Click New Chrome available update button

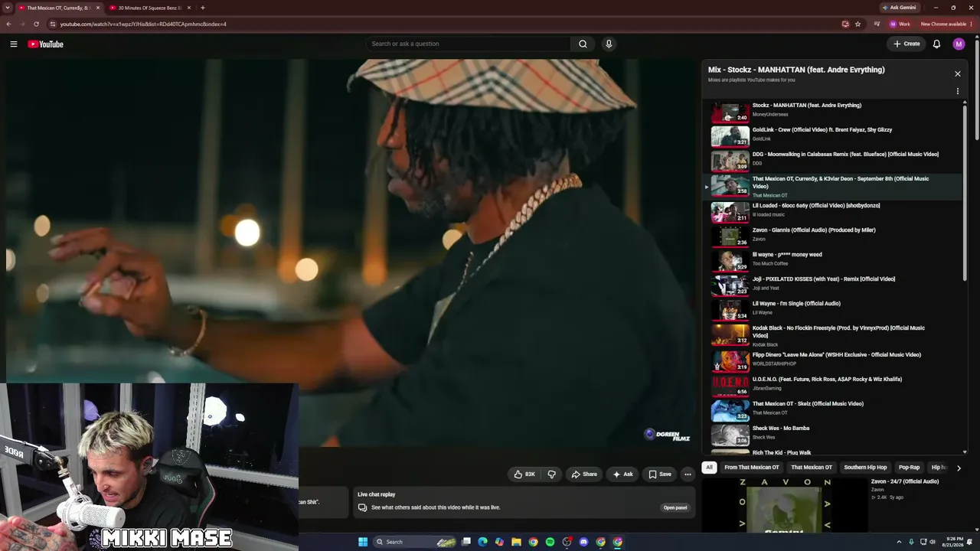tap(946, 24)
